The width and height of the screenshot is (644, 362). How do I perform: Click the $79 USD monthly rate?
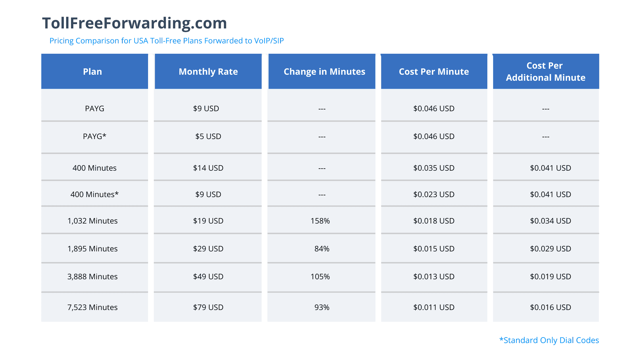click(x=208, y=307)
